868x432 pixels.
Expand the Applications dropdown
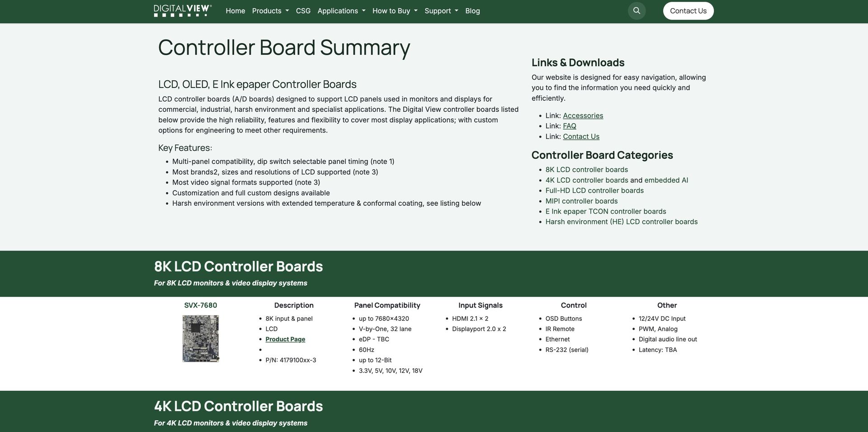coord(341,11)
